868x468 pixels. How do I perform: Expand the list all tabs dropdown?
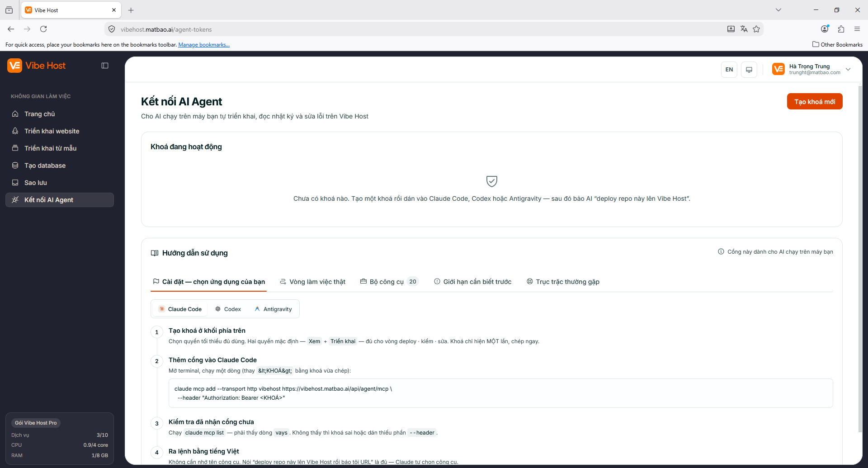(x=778, y=10)
